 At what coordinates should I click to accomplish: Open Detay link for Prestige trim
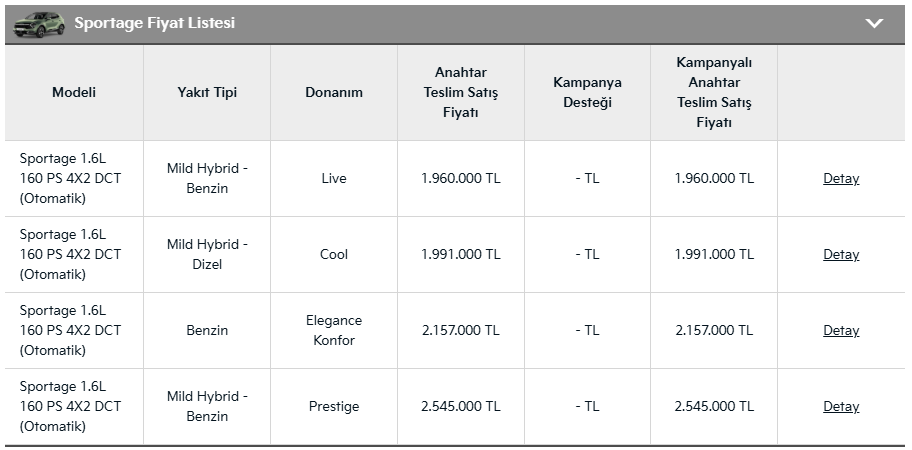[x=841, y=407]
